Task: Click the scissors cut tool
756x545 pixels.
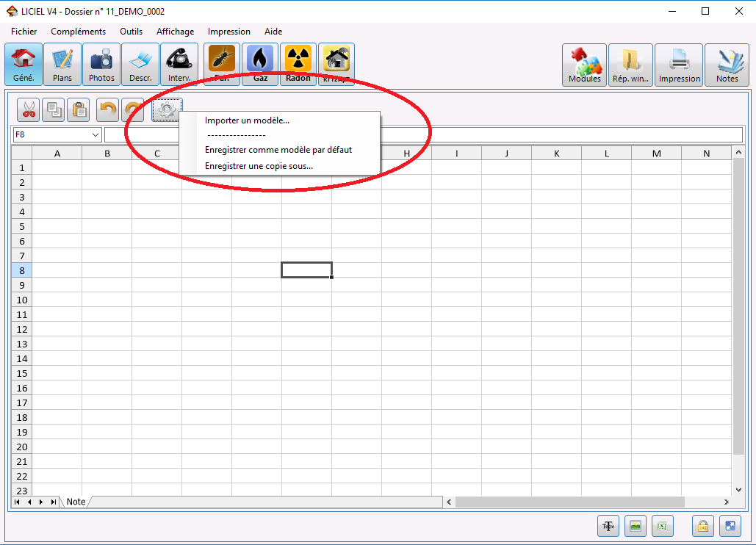Action: tap(29, 110)
